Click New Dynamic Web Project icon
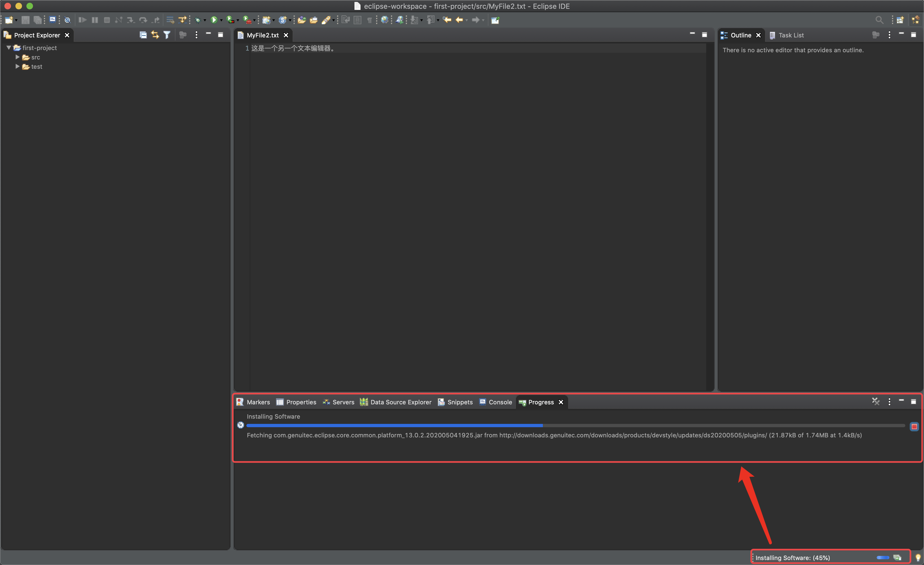This screenshot has height=565, width=924. click(266, 20)
